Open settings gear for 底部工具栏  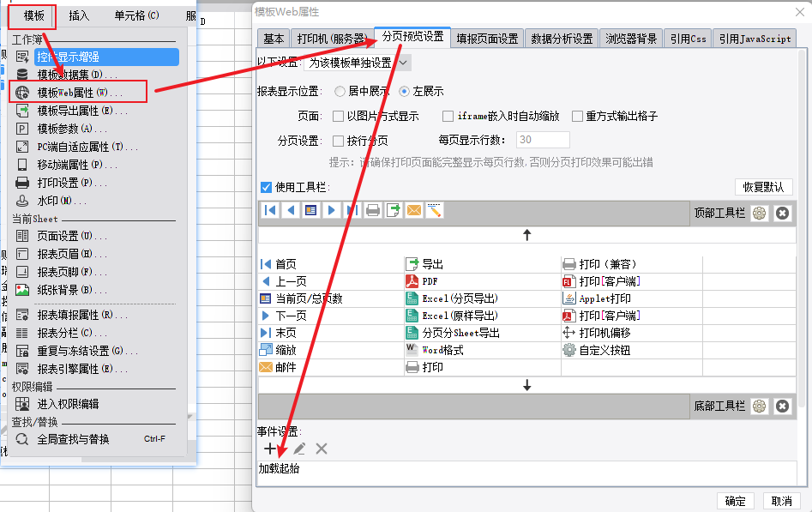[x=759, y=407]
